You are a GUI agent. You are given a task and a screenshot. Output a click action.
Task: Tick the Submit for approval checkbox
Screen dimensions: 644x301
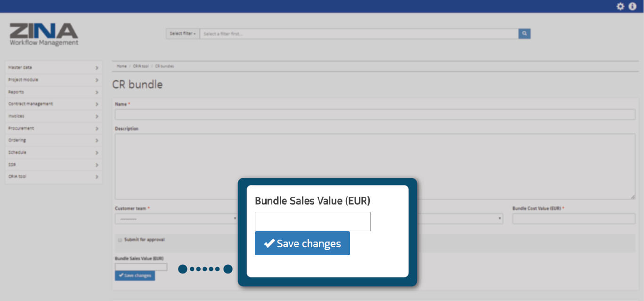120,240
